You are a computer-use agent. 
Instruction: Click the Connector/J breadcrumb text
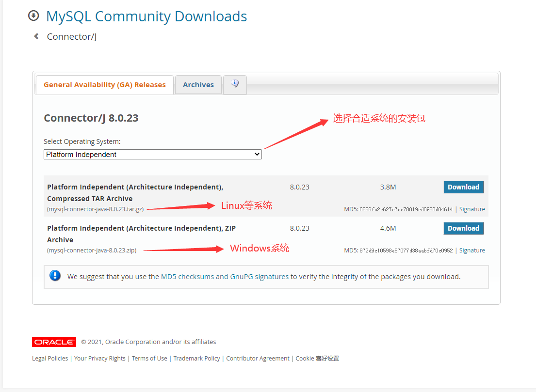click(x=72, y=36)
